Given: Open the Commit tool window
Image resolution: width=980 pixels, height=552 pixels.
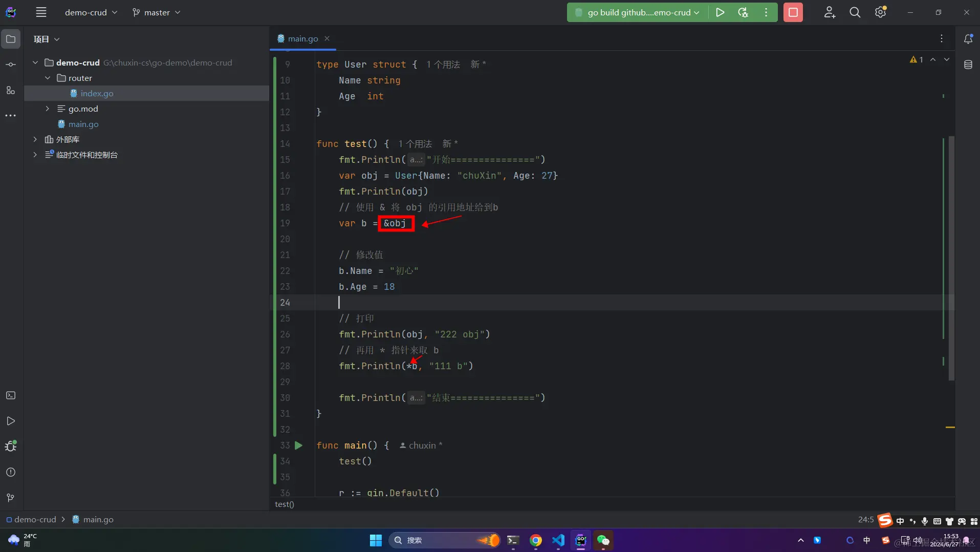Looking at the screenshot, I should pos(11,65).
